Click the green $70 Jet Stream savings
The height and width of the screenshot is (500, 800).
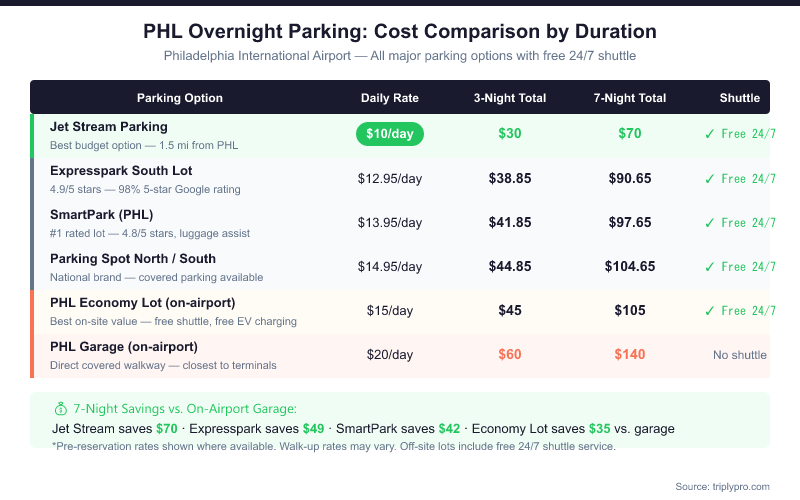click(x=166, y=428)
